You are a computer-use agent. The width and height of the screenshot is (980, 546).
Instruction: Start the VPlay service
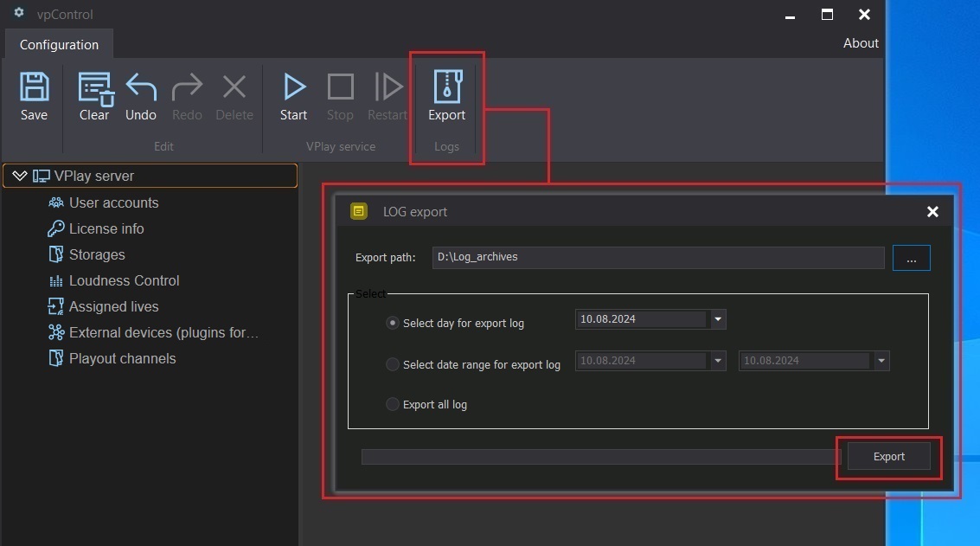pos(294,87)
